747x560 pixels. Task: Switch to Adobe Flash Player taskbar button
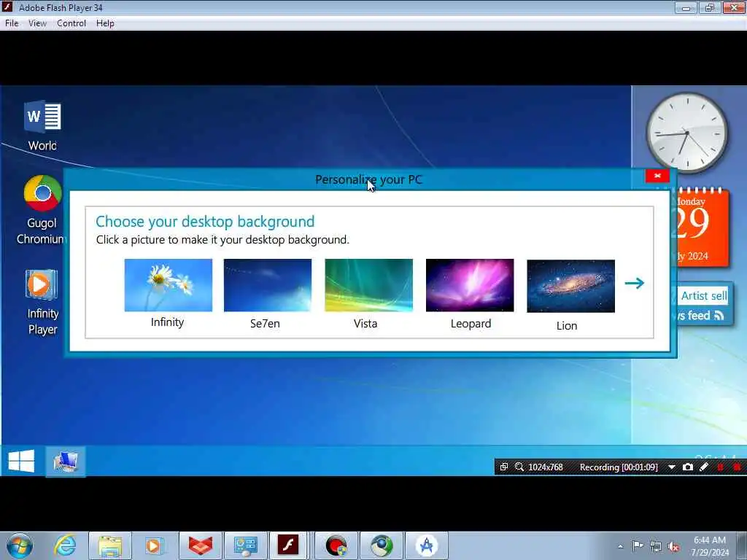coord(288,545)
